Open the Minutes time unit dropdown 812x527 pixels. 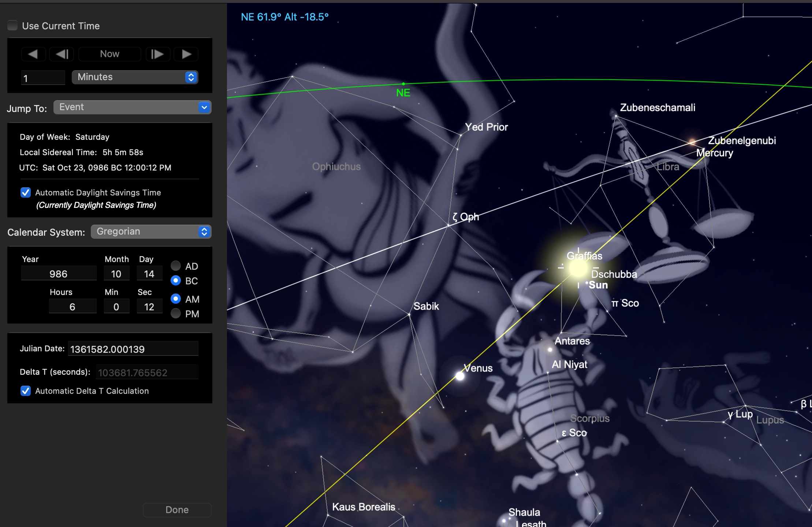click(x=135, y=77)
